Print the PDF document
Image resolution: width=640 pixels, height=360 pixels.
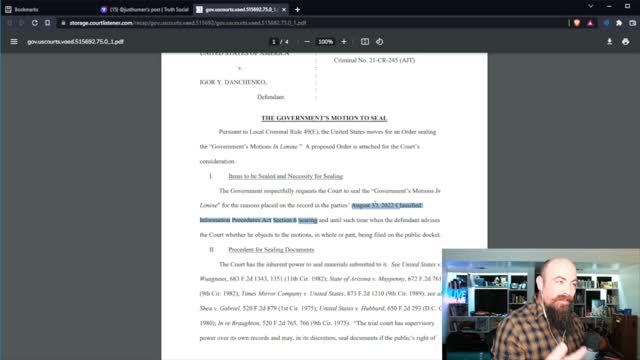click(x=625, y=42)
